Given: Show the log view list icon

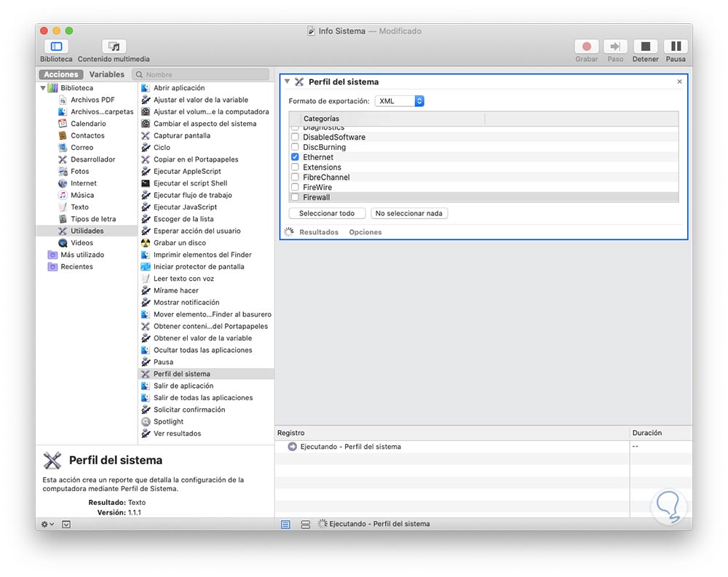Looking at the screenshot, I should 285,524.
